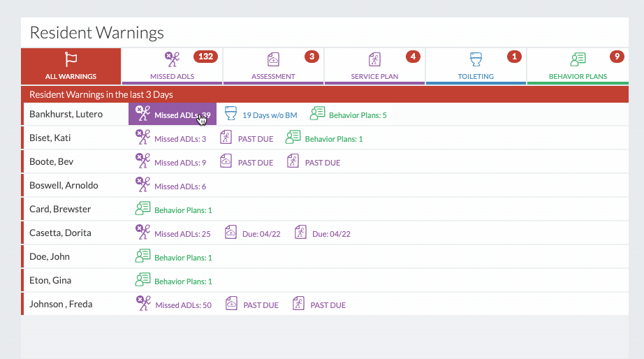This screenshot has width=644, height=359.
Task: Open 'Missed ADLs: 50' for Johnson, Freda
Action: tap(183, 305)
